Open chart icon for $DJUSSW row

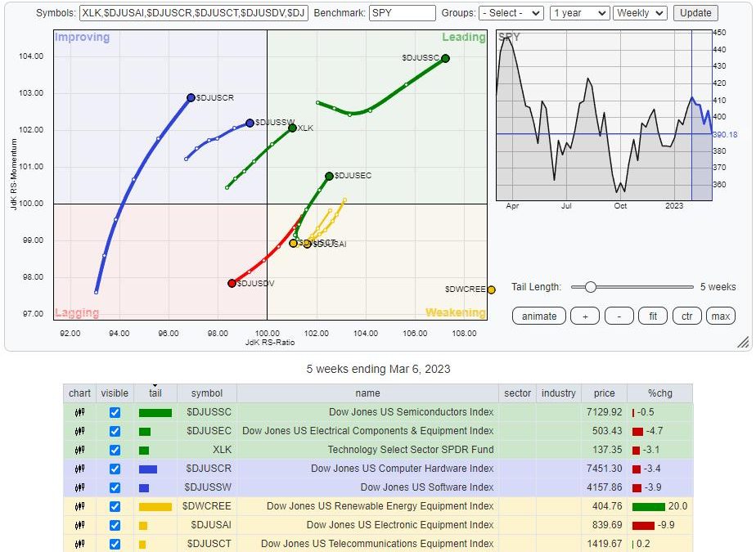point(79,487)
